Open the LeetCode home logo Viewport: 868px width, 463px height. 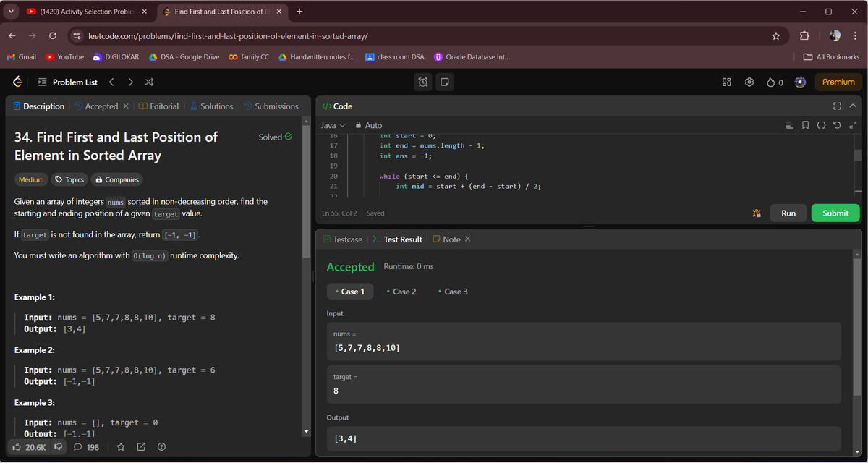point(17,82)
